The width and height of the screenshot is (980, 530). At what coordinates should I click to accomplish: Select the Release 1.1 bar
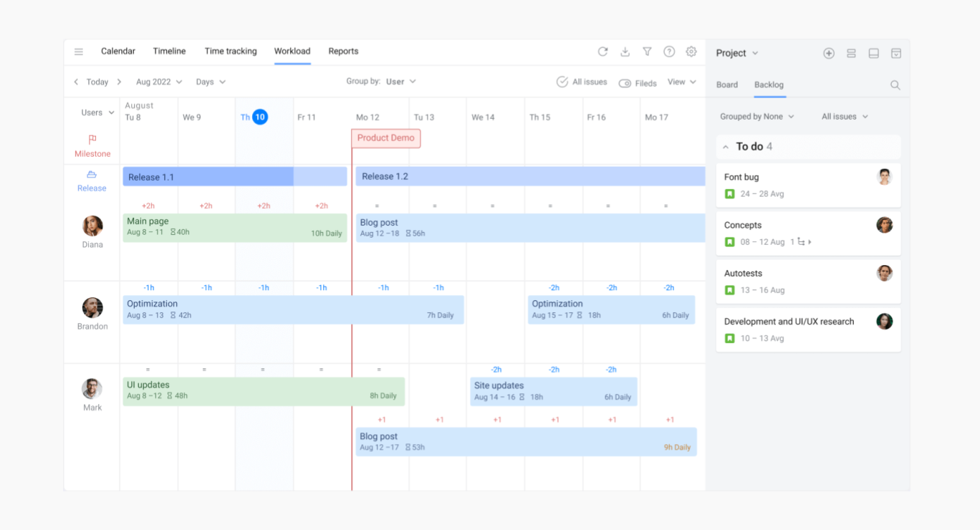208,177
